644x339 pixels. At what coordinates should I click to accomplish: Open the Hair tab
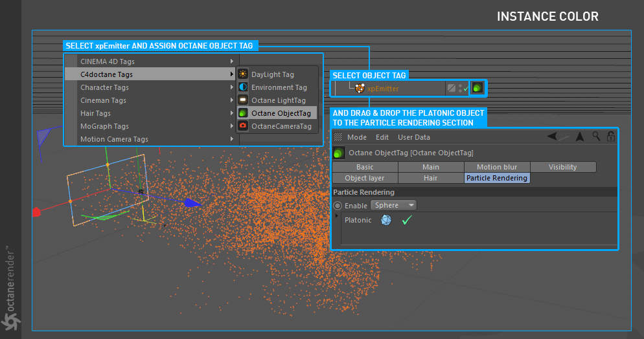[x=431, y=178]
